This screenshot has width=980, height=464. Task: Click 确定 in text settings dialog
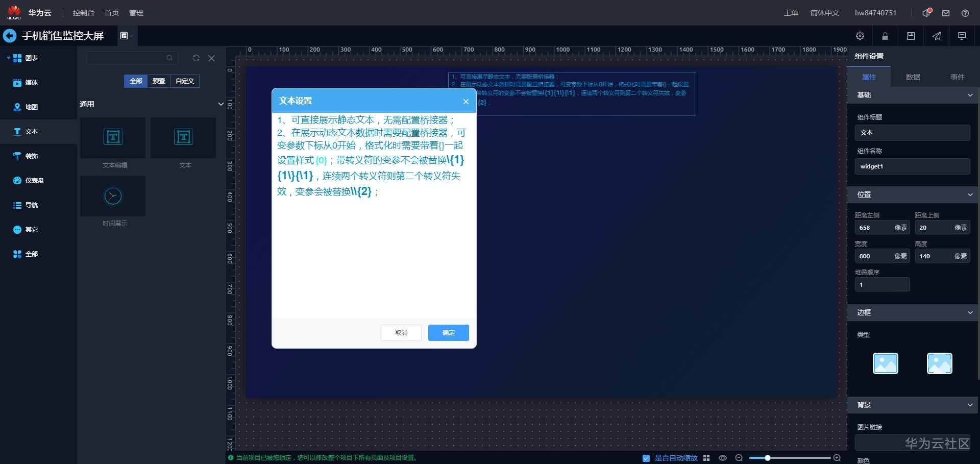pos(448,333)
